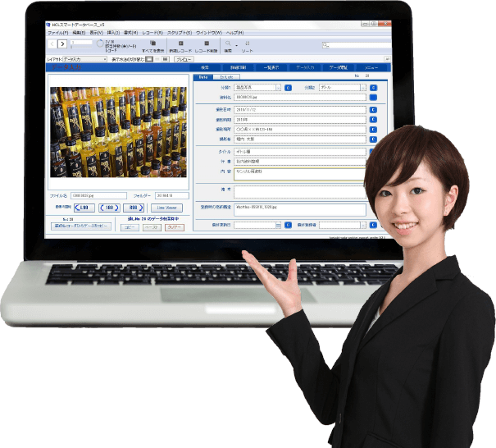Click the すべてを表示 toolbar icon
Screen dimensions: 496x448
[x=152, y=43]
